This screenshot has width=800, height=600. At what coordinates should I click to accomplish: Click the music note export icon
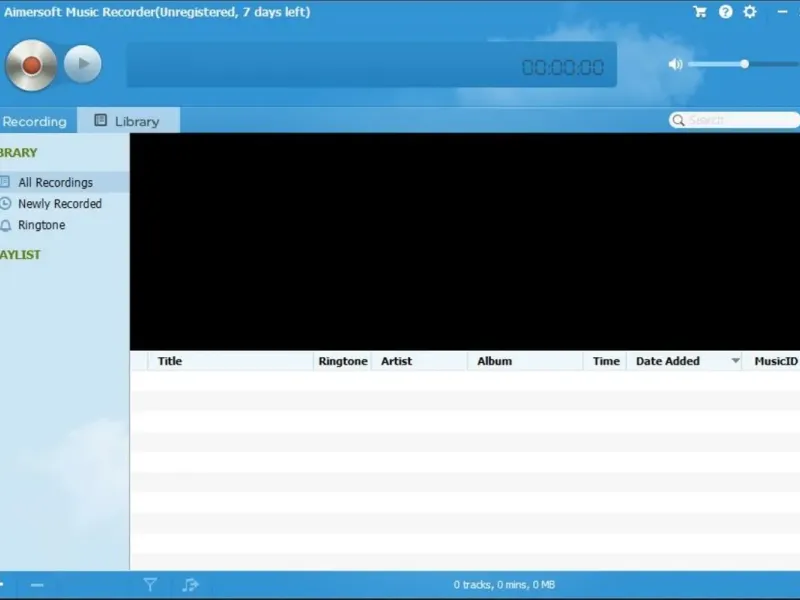[x=190, y=585]
